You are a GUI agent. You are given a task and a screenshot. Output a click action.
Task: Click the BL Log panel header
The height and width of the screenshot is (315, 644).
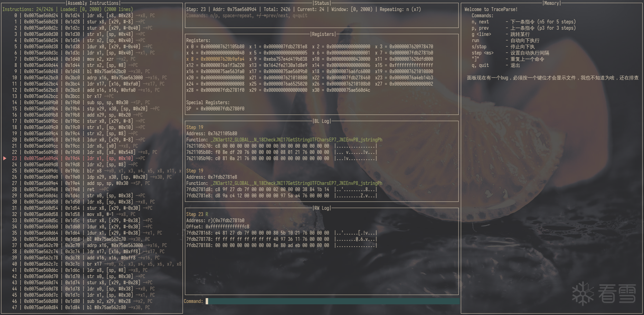(322, 121)
